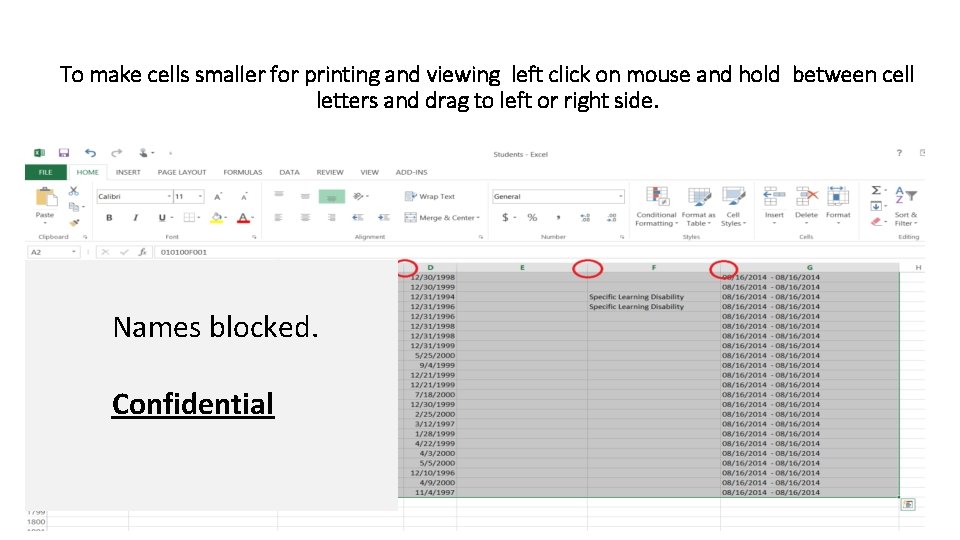Switch to the FORMULAS tab

[x=242, y=172]
